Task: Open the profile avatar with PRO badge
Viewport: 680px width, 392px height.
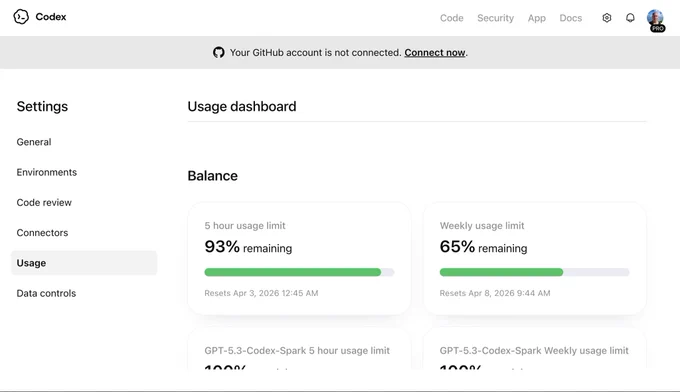Action: pos(656,20)
